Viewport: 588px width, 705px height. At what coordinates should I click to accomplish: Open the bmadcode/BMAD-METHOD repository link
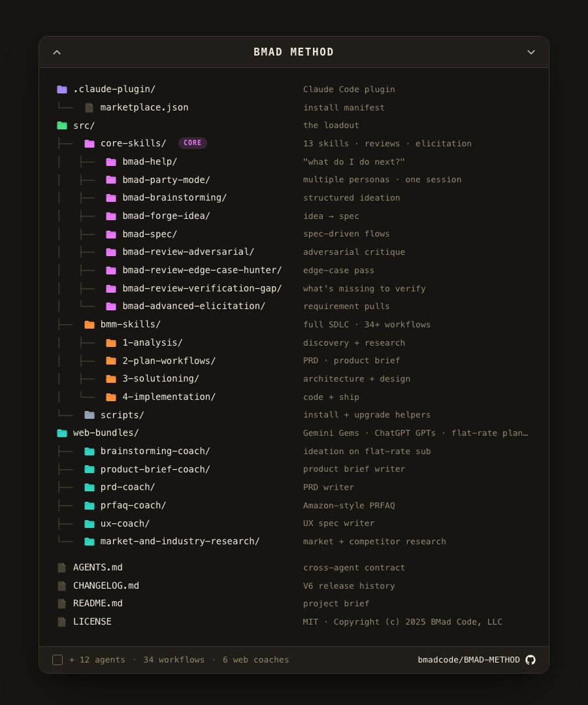468,659
